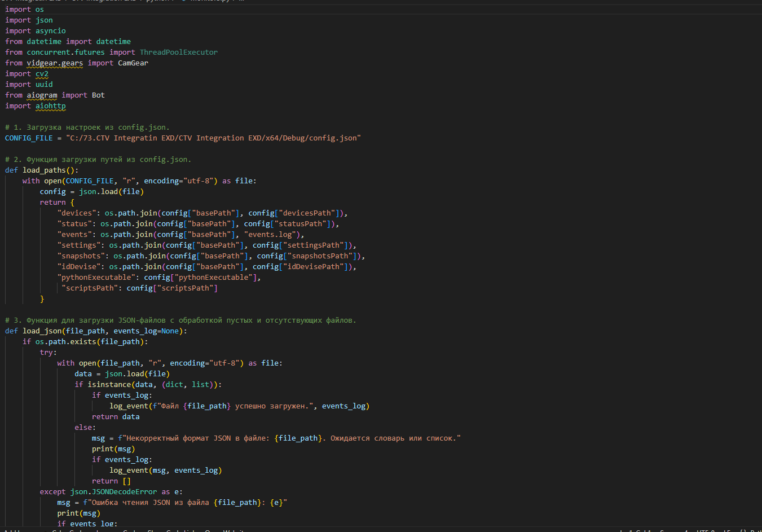Click the "status" dictionary key
Screen dimensions: 762x532
point(74,224)
